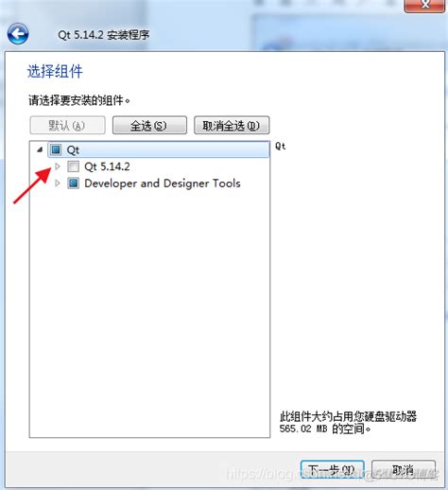Screen dimensions: 448x490
Task: Close the Qt installer window
Action: [x=424, y=5]
